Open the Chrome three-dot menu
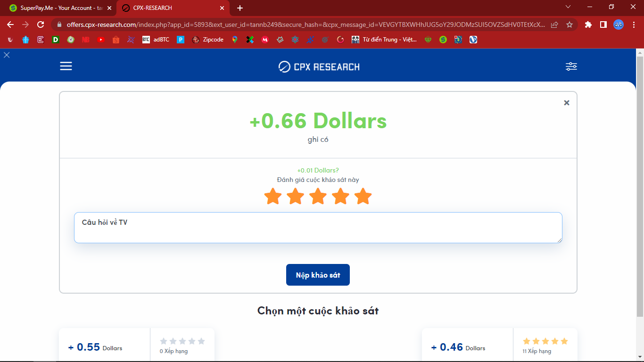Screen dimensions: 644x362 [x=633, y=25]
